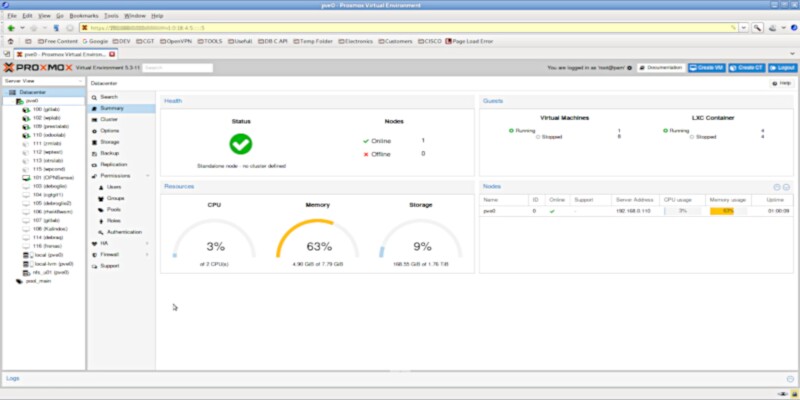Open the Bookmarks menu
This screenshot has height=400, width=800.
click(x=84, y=16)
